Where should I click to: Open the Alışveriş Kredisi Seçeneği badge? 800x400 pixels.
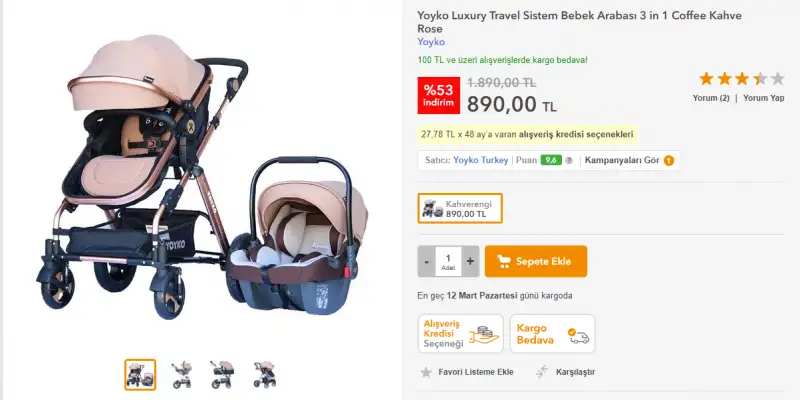(459, 334)
